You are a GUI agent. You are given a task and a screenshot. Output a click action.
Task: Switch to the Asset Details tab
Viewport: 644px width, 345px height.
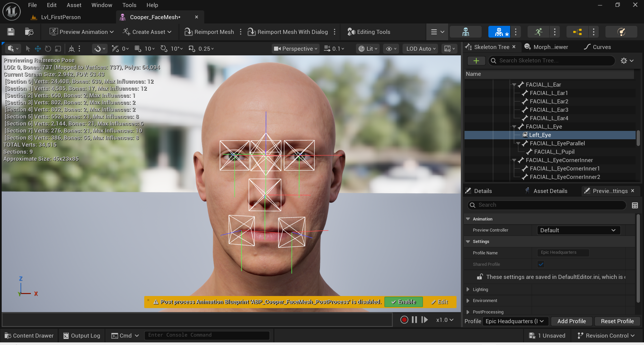[550, 191]
